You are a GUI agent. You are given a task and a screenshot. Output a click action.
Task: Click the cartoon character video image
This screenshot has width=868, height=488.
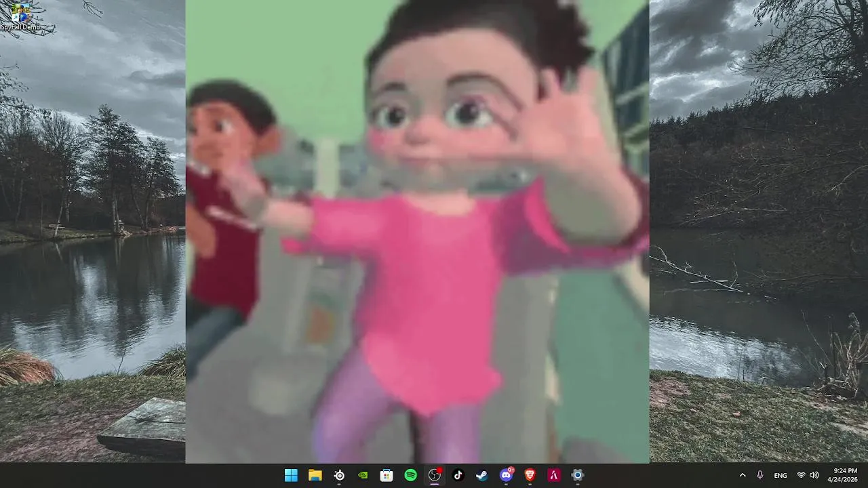(x=418, y=231)
